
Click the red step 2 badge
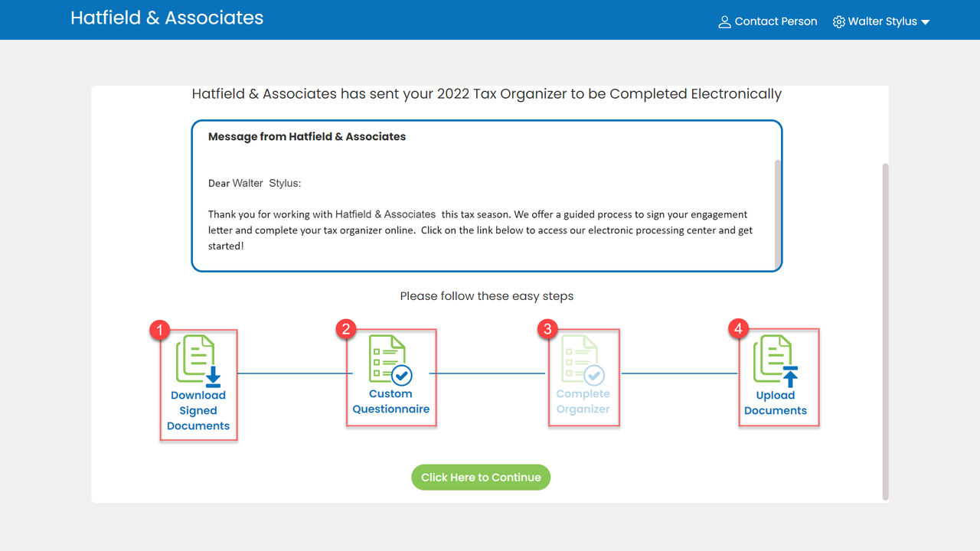point(346,329)
